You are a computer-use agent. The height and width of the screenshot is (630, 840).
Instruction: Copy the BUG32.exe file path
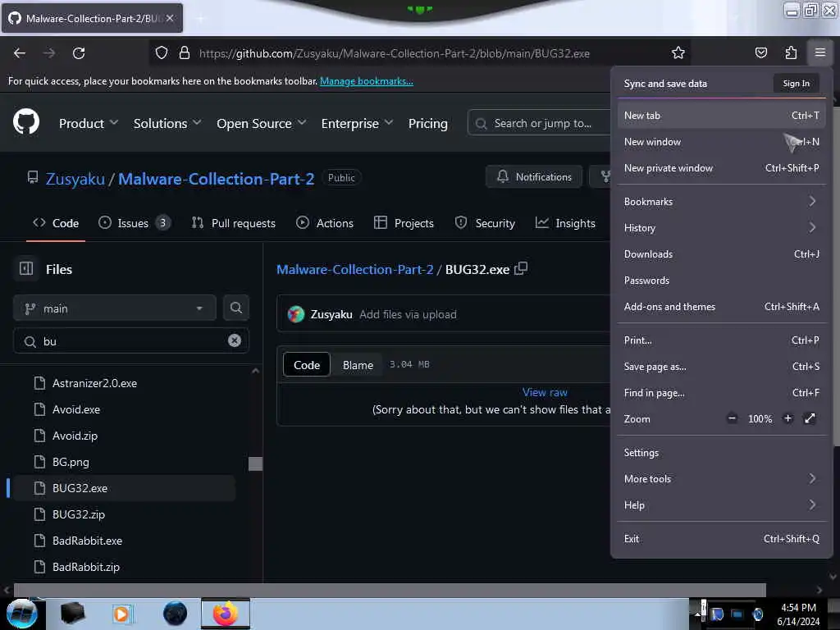(521, 268)
